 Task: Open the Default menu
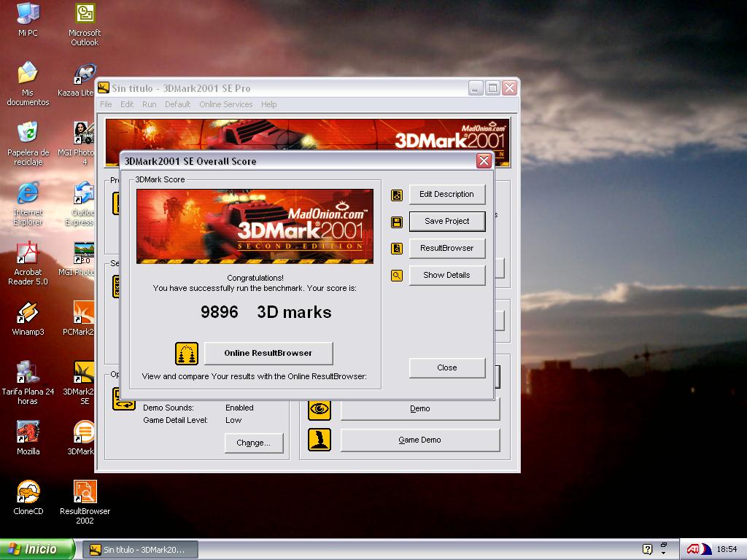tap(178, 104)
